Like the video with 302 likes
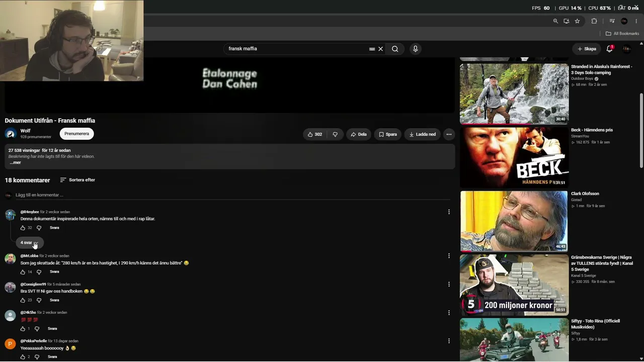 coord(315,134)
